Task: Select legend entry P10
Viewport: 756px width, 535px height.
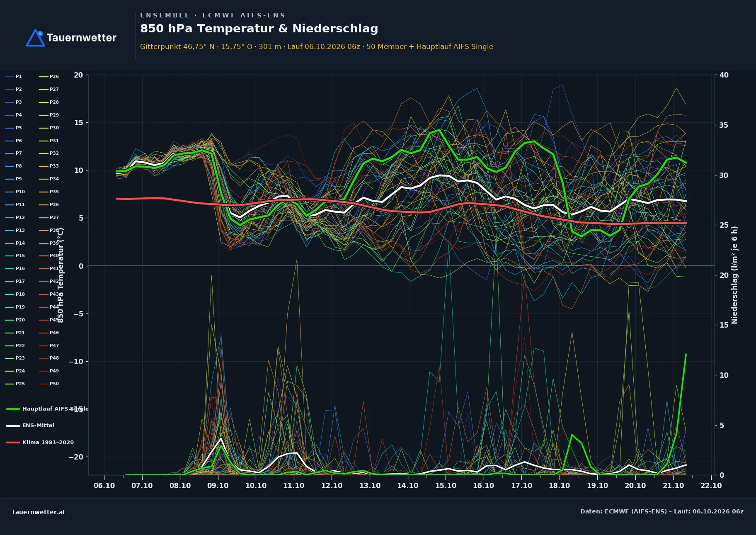Action: [15, 192]
